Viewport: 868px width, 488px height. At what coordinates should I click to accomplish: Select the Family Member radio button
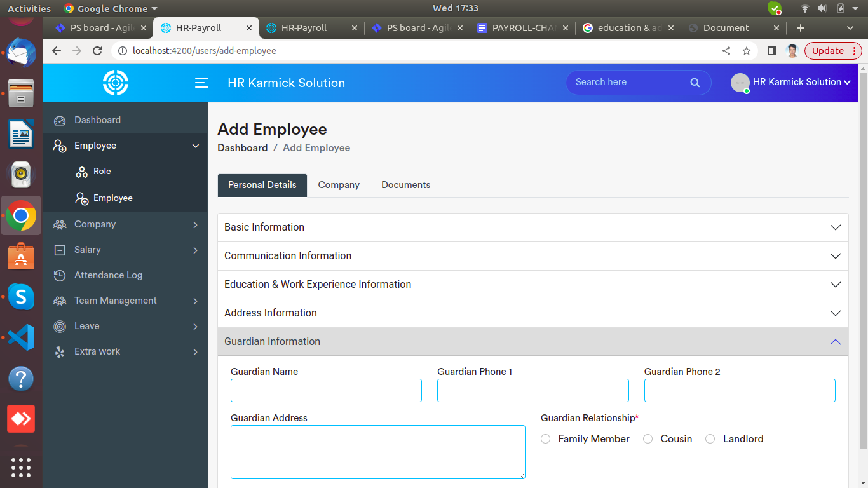[546, 439]
